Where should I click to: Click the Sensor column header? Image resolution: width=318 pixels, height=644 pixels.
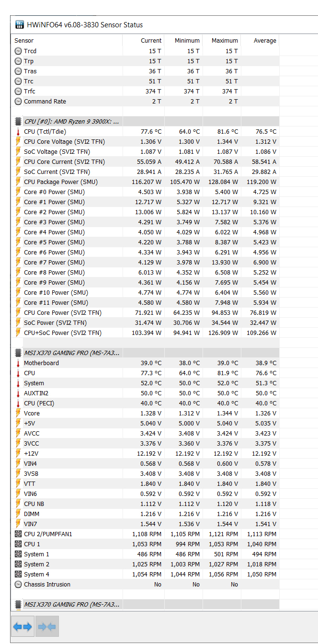[x=67, y=40]
